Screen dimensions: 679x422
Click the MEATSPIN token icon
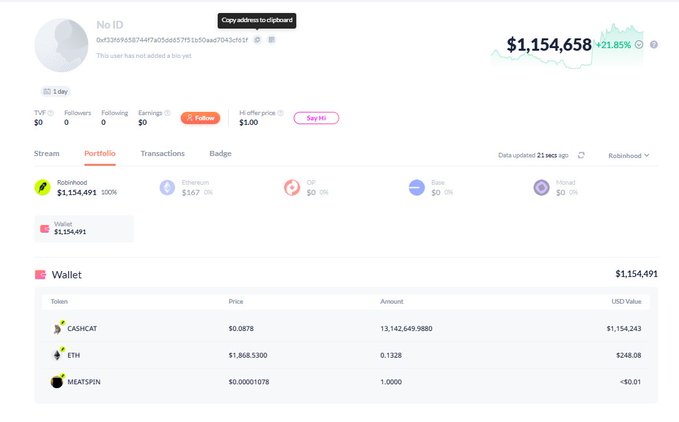coord(58,381)
